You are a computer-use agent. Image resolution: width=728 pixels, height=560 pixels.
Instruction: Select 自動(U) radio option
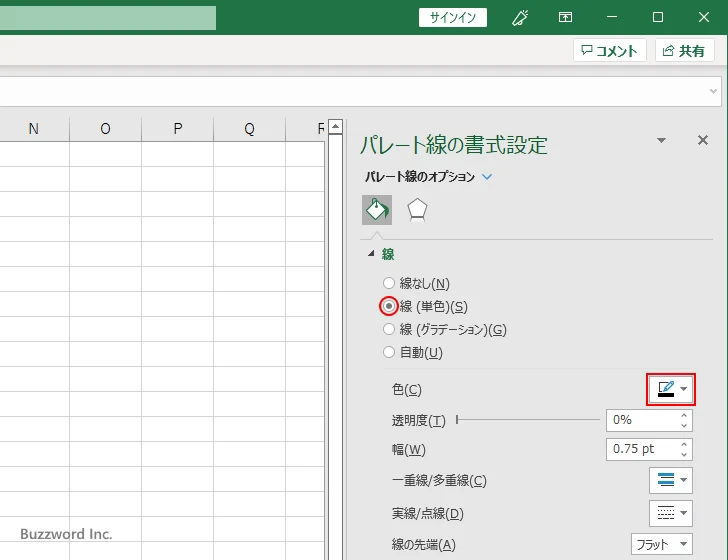click(389, 352)
